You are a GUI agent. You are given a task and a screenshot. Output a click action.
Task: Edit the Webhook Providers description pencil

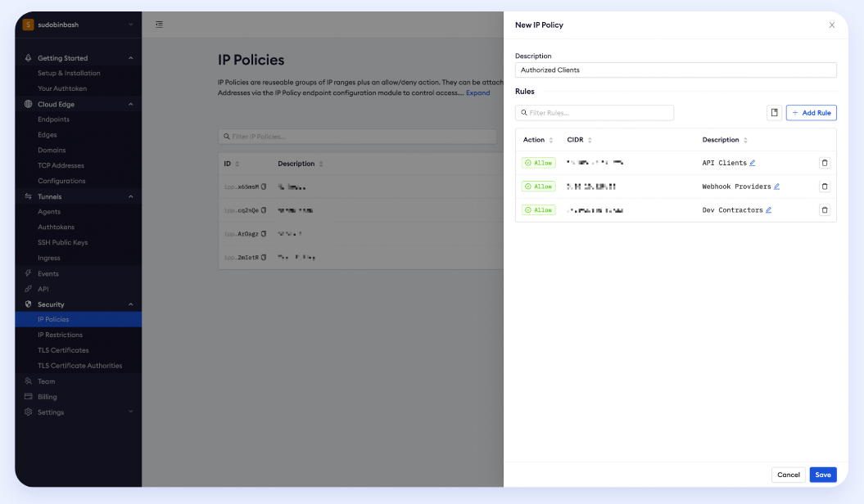(776, 187)
